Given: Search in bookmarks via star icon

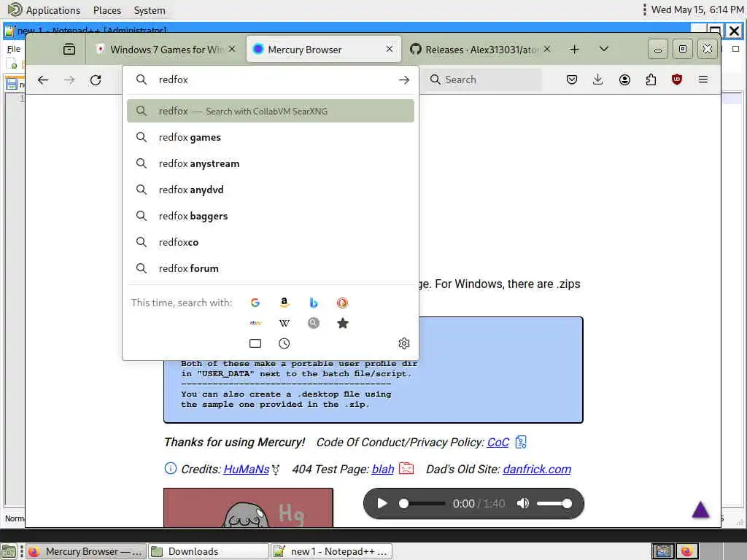Looking at the screenshot, I should point(343,323).
